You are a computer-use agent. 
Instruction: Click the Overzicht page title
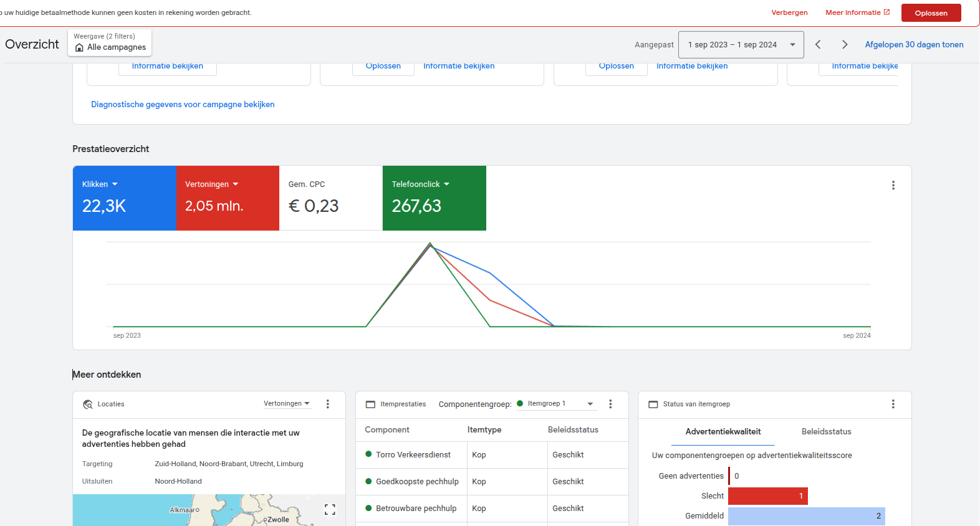coord(32,44)
